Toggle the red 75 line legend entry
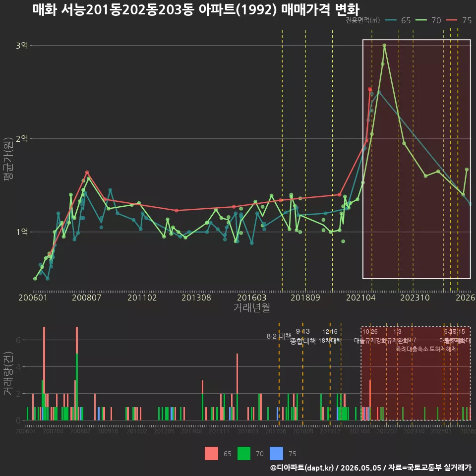The height and width of the screenshot is (476, 476). pos(458,20)
